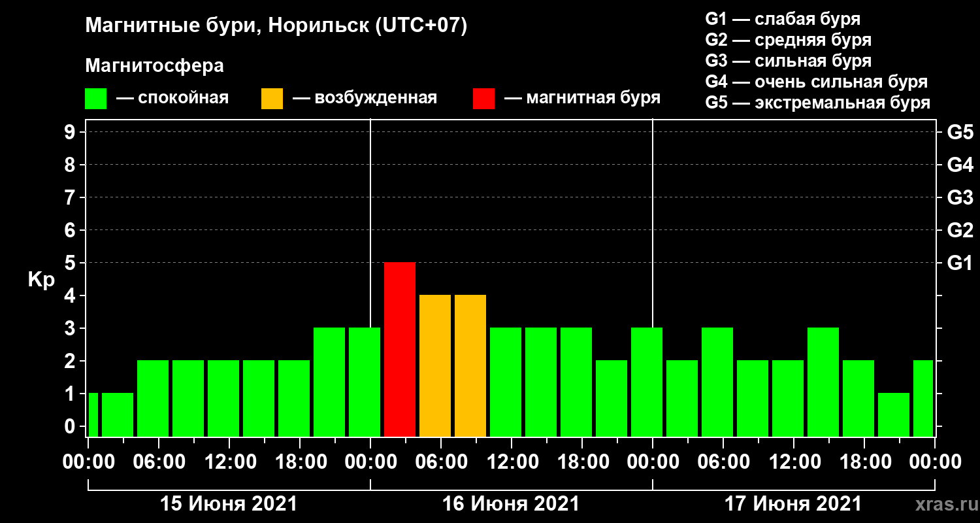Image resolution: width=980 pixels, height=523 pixels.
Task: Click 'G1 — слабая буря' description
Action: tap(783, 18)
